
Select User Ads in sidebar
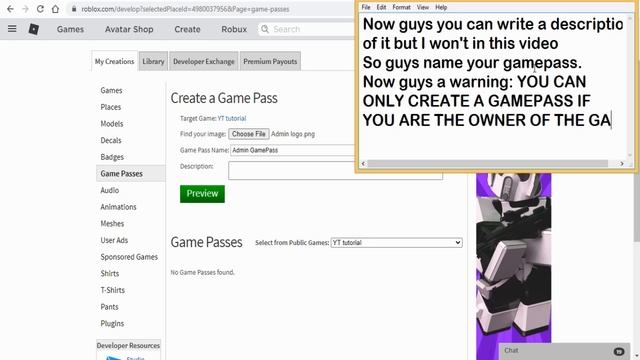(114, 240)
